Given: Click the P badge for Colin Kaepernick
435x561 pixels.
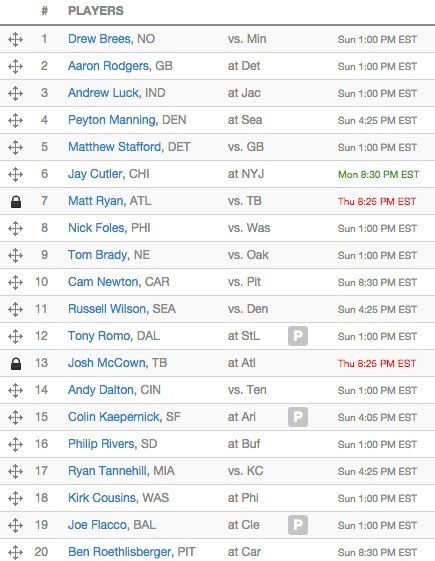Looking at the screenshot, I should 298,417.
